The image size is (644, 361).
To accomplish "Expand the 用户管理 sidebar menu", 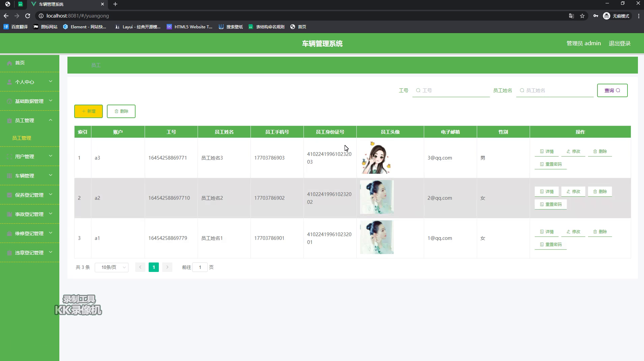I will pos(30,157).
